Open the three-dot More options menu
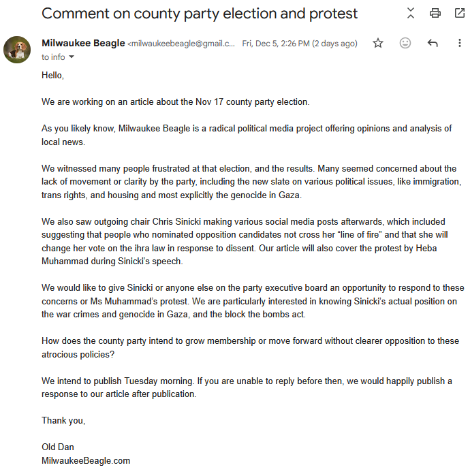The width and height of the screenshot is (470, 476). pos(460,43)
